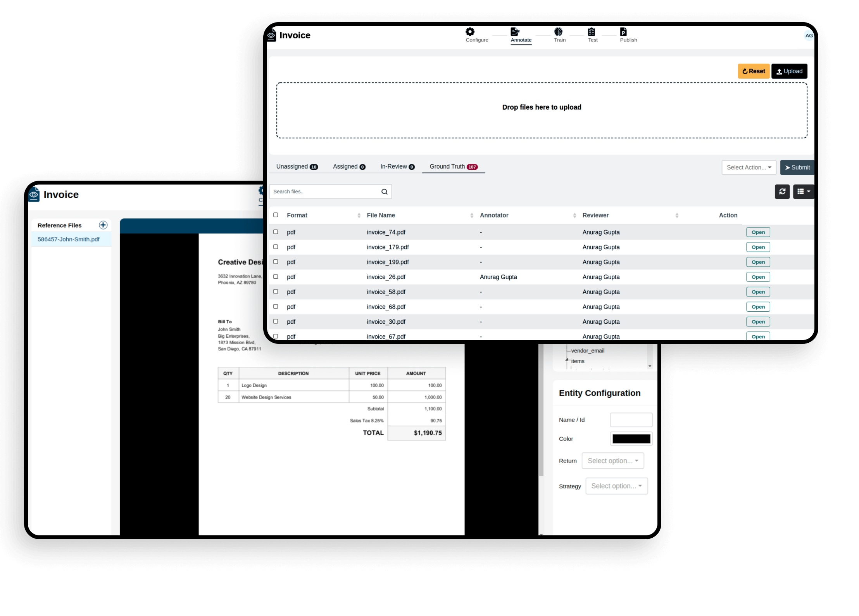Check the invoice_179.pdf row checkbox
859x616 pixels.
coord(276,247)
